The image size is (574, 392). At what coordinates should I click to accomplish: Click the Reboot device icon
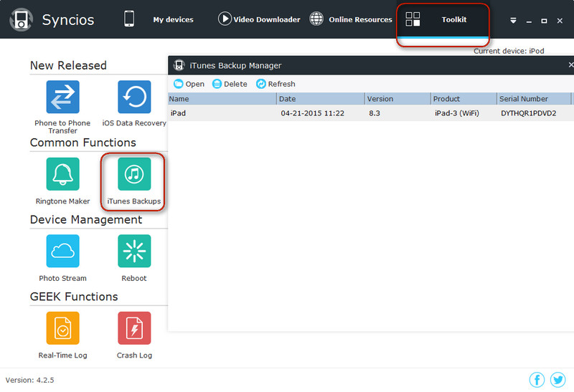134,251
